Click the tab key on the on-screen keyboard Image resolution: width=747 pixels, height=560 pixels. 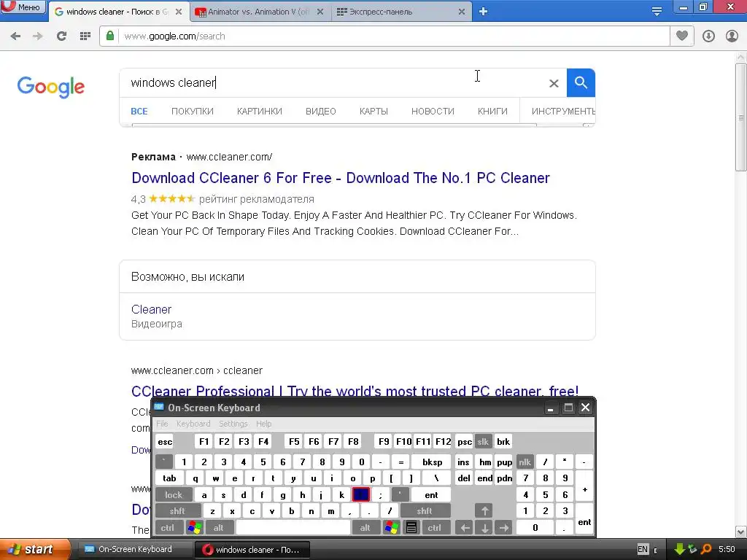(169, 478)
